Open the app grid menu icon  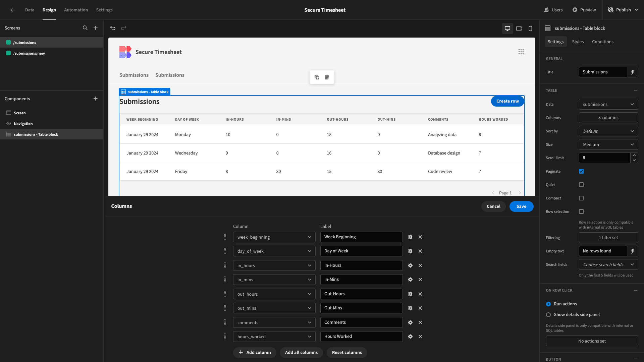[521, 52]
